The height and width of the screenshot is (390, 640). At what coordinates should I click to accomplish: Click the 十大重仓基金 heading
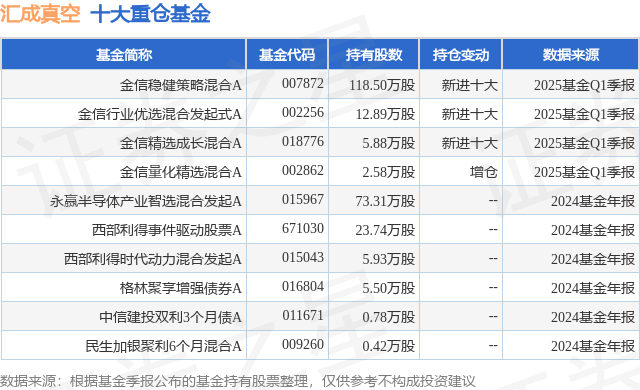click(x=150, y=14)
